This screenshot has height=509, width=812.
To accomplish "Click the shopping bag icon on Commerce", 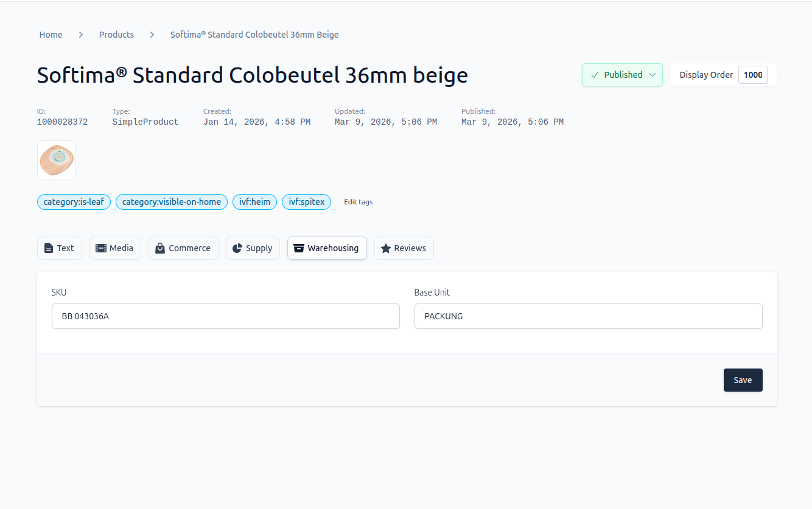I will pyautogui.click(x=160, y=248).
